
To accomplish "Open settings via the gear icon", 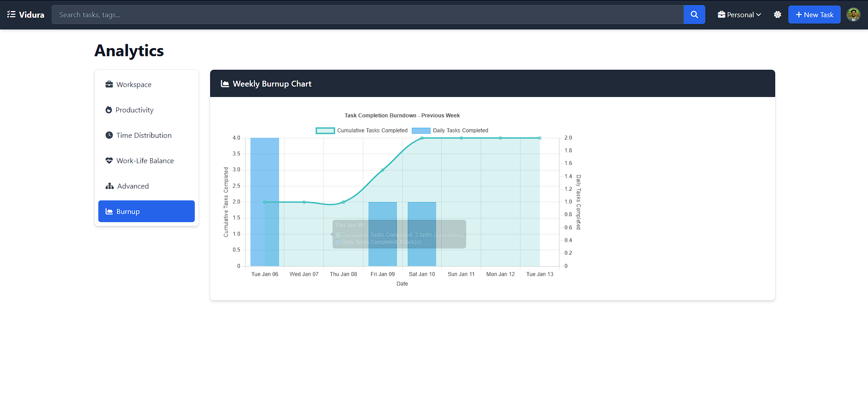I will [777, 15].
